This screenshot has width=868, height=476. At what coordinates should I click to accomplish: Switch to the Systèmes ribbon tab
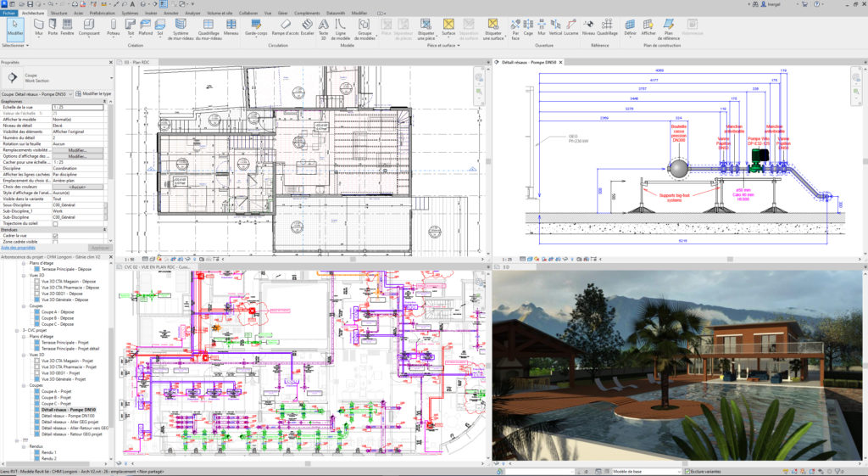pos(131,13)
